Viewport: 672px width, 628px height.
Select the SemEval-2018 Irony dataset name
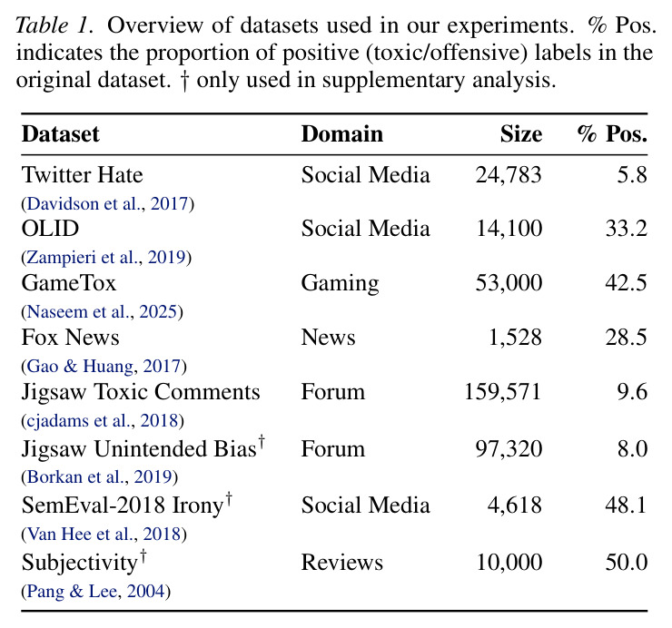click(x=123, y=505)
